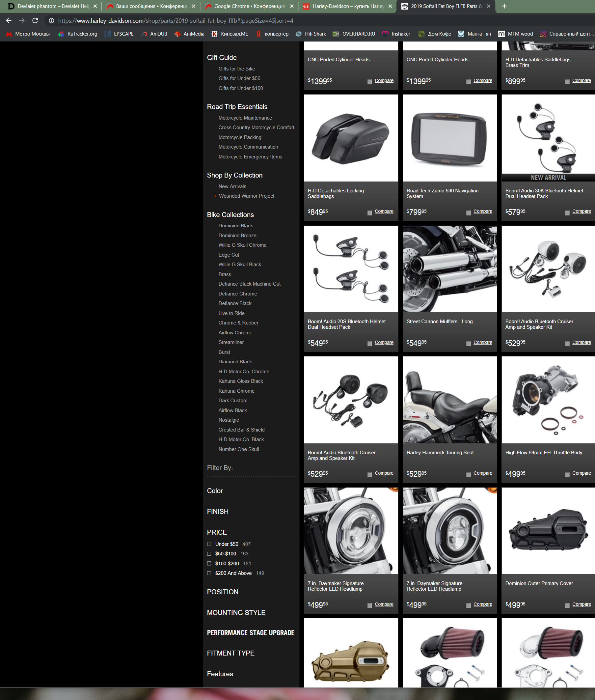
Task: View site information icon in address bar
Action: tap(51, 20)
